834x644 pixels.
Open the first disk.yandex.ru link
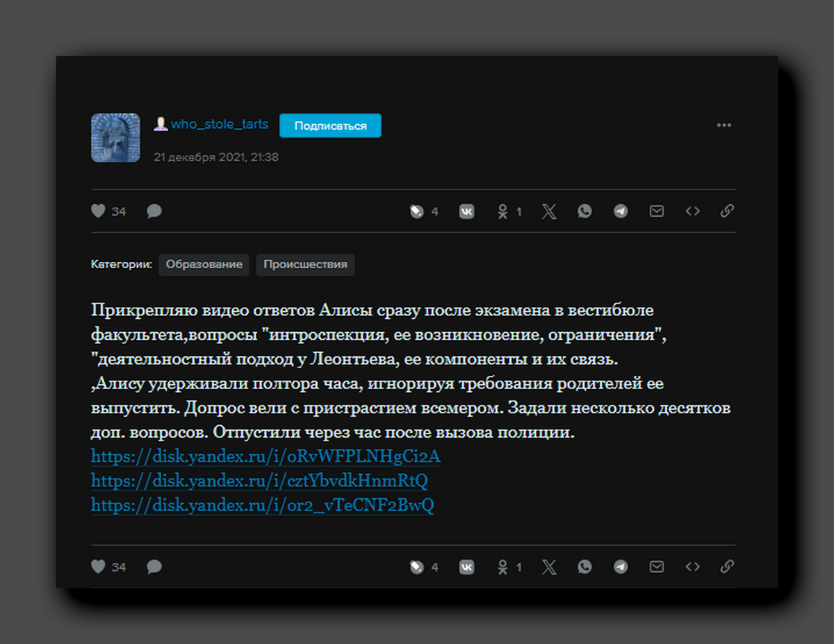(264, 456)
